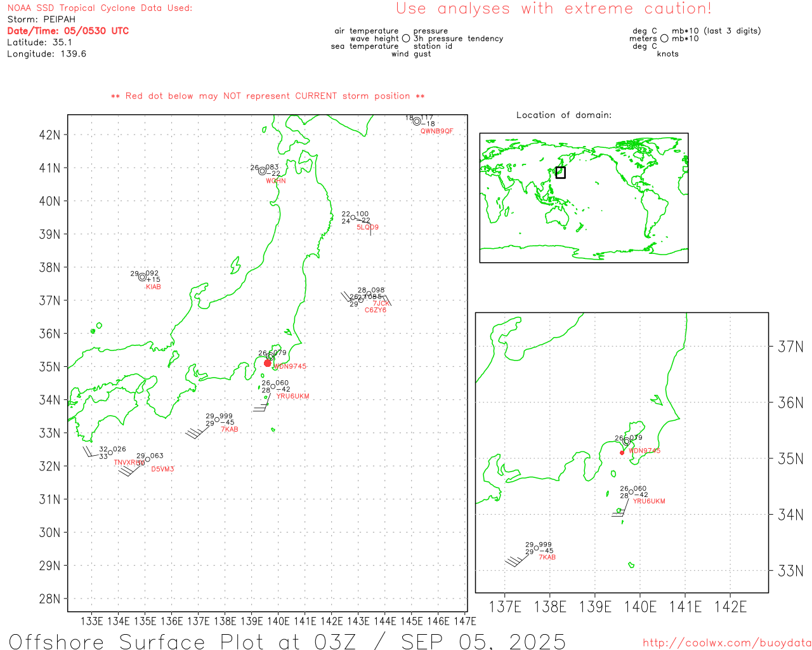812x650 pixels.
Task: Click station circle above D5VM3 label
Action: click(x=148, y=459)
